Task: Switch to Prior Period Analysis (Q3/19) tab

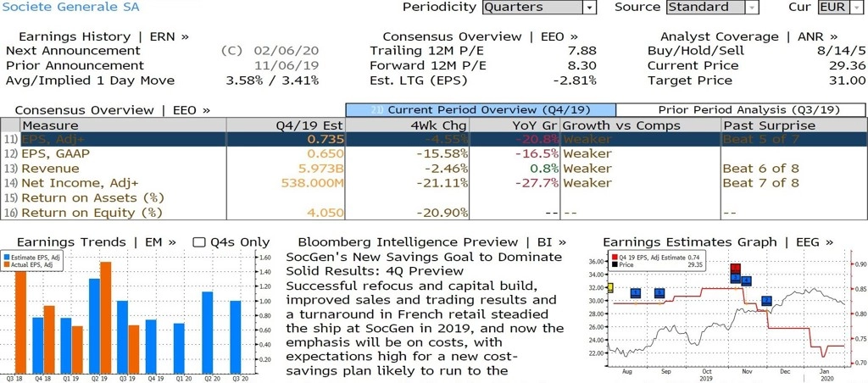Action: (x=741, y=109)
